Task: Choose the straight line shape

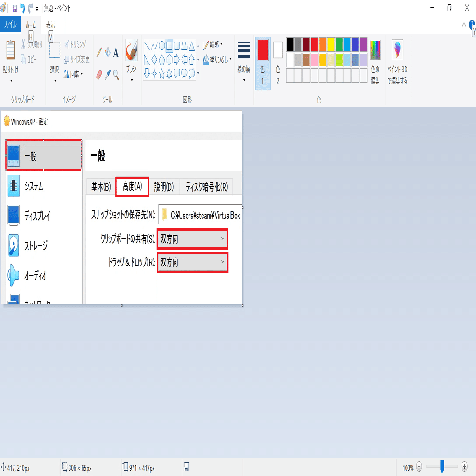Action: click(x=147, y=46)
